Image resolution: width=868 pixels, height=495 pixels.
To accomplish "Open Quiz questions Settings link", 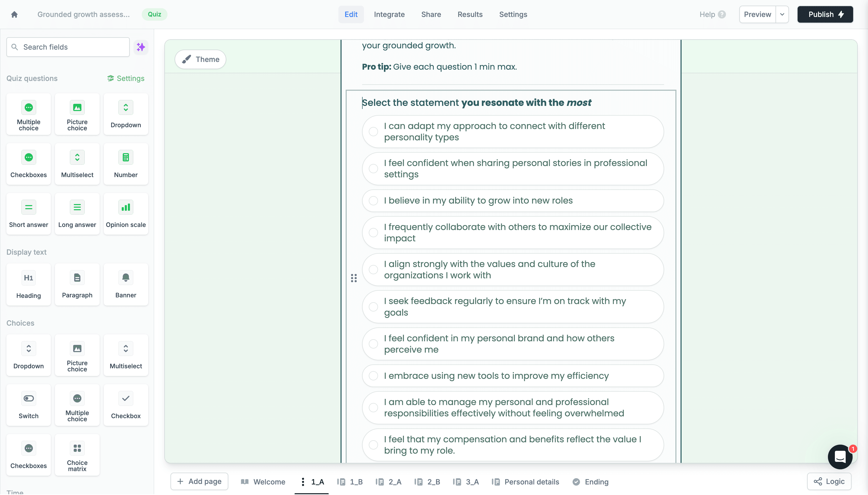I will tap(126, 78).
